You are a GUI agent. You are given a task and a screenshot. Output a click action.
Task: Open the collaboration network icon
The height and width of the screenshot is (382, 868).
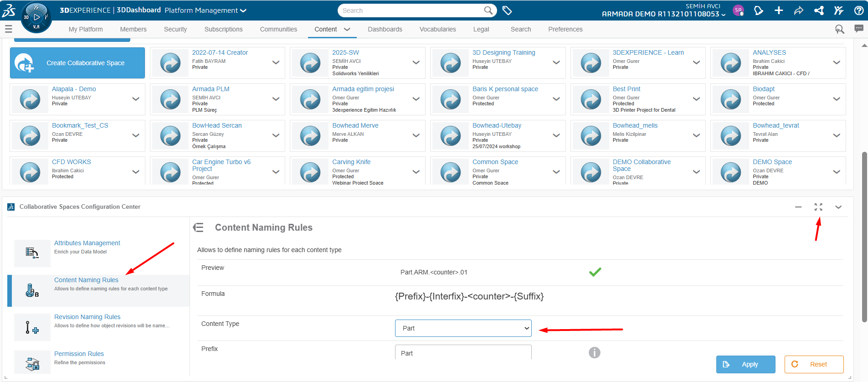point(819,10)
